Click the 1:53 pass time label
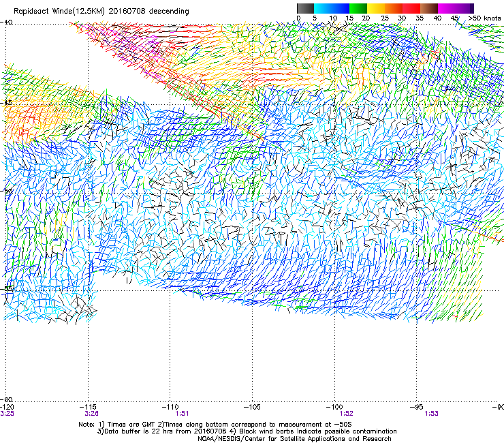The width and height of the screenshot is (504, 443). click(x=431, y=414)
